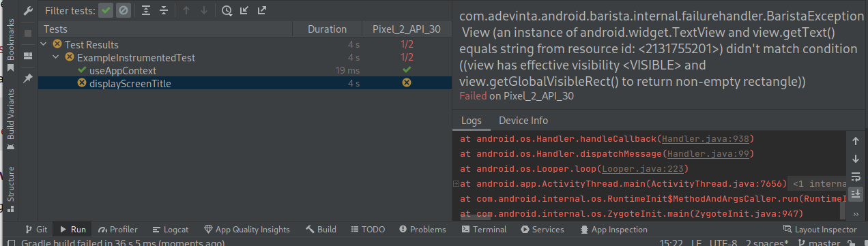Collapse all test nodes

pyautogui.click(x=164, y=10)
